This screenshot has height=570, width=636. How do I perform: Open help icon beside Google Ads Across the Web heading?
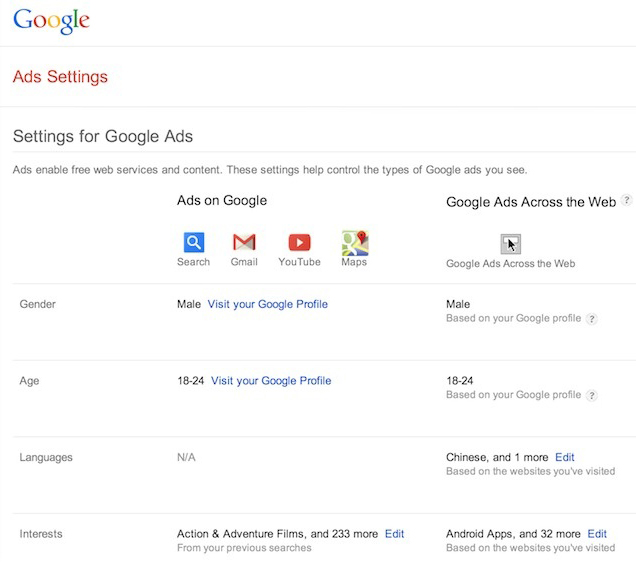click(627, 200)
